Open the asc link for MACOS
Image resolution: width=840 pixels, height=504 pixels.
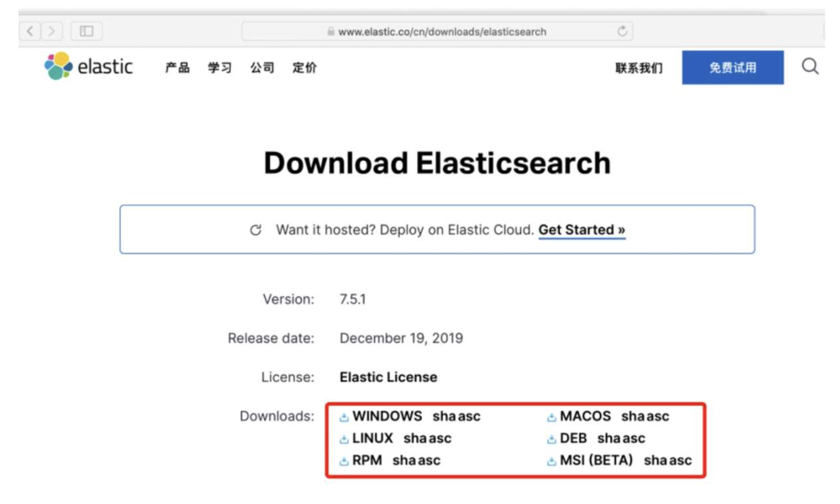pos(658,417)
